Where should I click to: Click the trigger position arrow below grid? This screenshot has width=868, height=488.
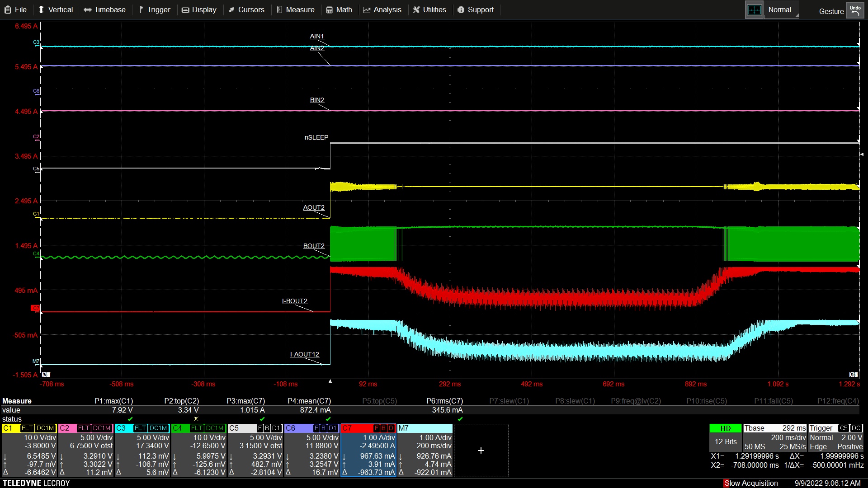pos(330,381)
